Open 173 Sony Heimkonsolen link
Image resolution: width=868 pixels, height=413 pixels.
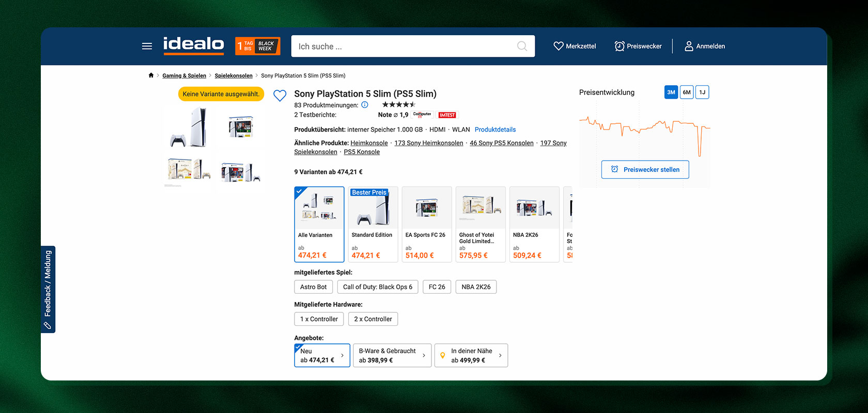(x=429, y=143)
